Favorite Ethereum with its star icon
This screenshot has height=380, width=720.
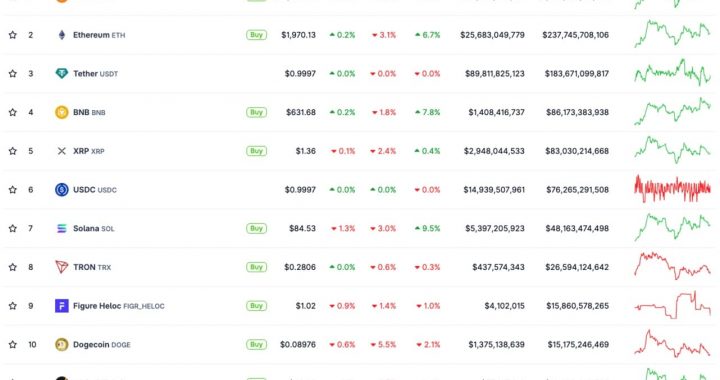click(x=12, y=35)
